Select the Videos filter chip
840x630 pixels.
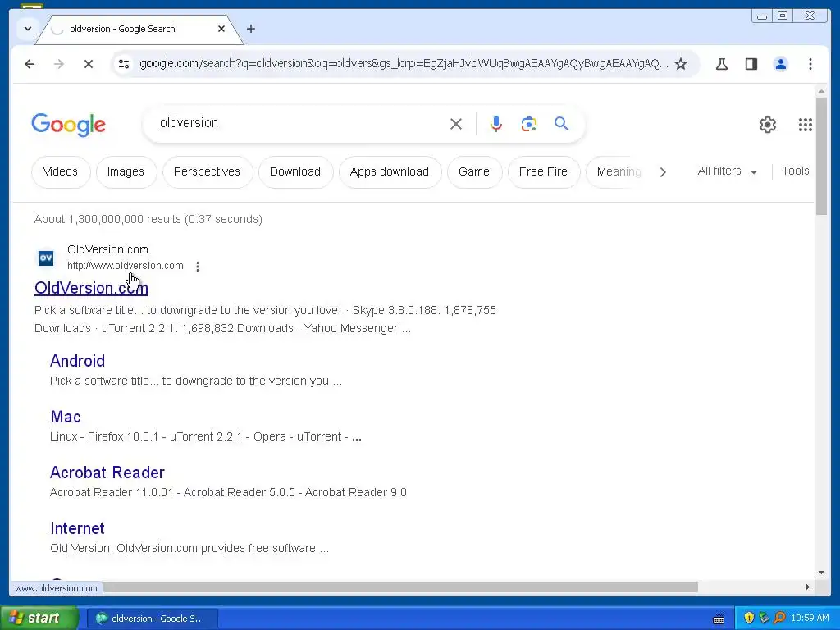(61, 172)
